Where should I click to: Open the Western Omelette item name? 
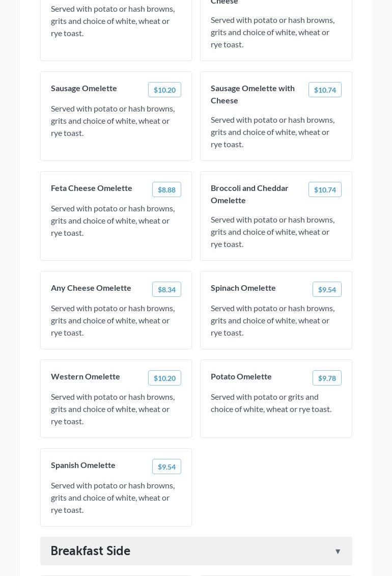coord(86,376)
